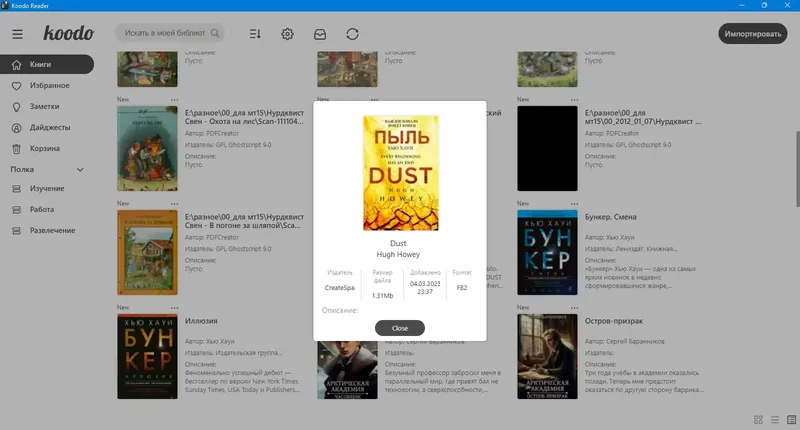800x430 pixels.
Task: Click the sync refresh icon
Action: 352,34
